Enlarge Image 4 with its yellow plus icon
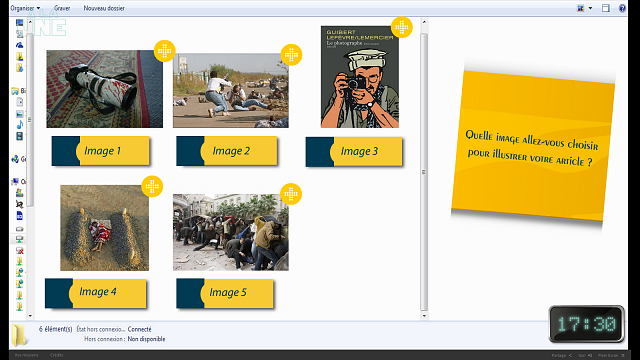Image resolution: width=640 pixels, height=360 pixels. tap(152, 187)
